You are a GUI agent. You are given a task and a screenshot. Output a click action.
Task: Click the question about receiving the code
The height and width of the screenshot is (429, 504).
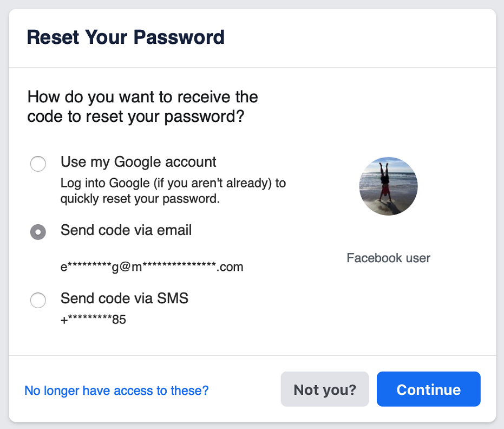pyautogui.click(x=142, y=106)
